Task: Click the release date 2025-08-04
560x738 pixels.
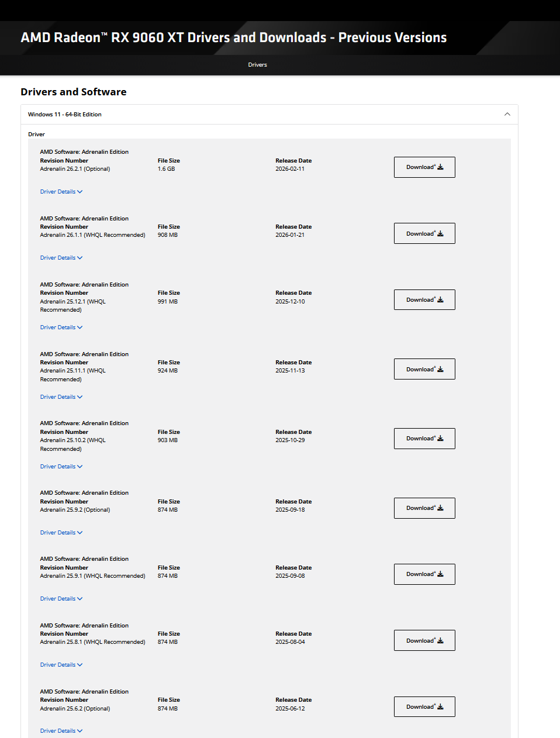Action: [x=290, y=642]
